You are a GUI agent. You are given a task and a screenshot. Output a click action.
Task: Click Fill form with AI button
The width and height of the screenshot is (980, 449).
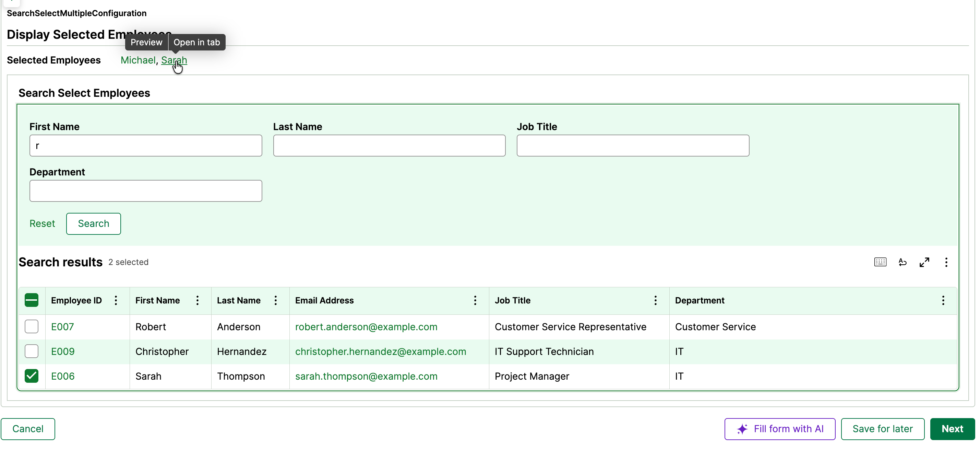coord(779,429)
